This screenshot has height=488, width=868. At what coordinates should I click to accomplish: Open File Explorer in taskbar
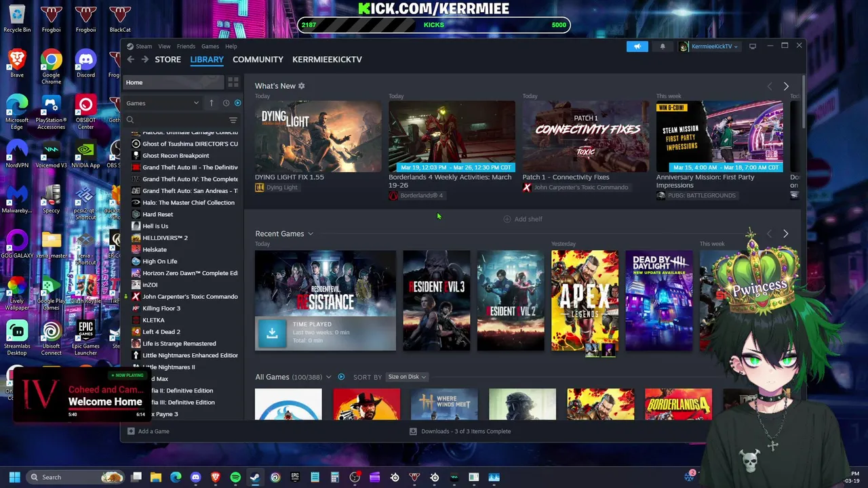(156, 477)
